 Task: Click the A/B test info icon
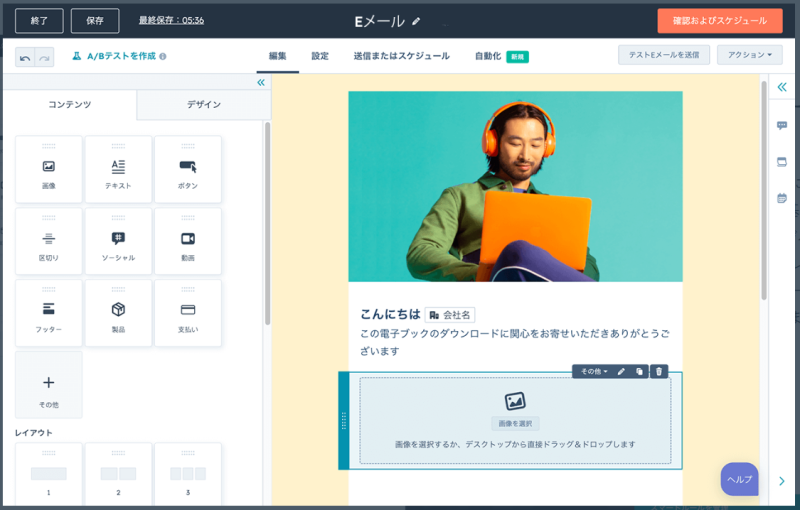click(163, 57)
